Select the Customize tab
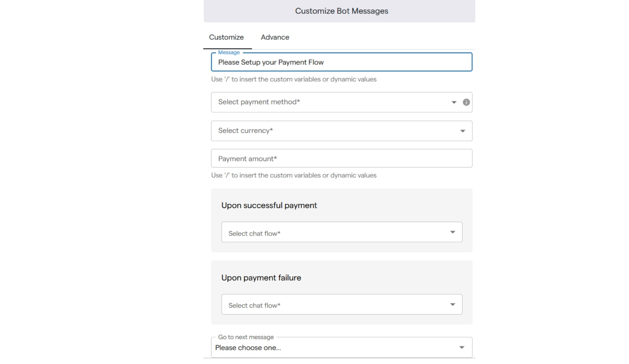The image size is (629, 364). (x=226, y=37)
